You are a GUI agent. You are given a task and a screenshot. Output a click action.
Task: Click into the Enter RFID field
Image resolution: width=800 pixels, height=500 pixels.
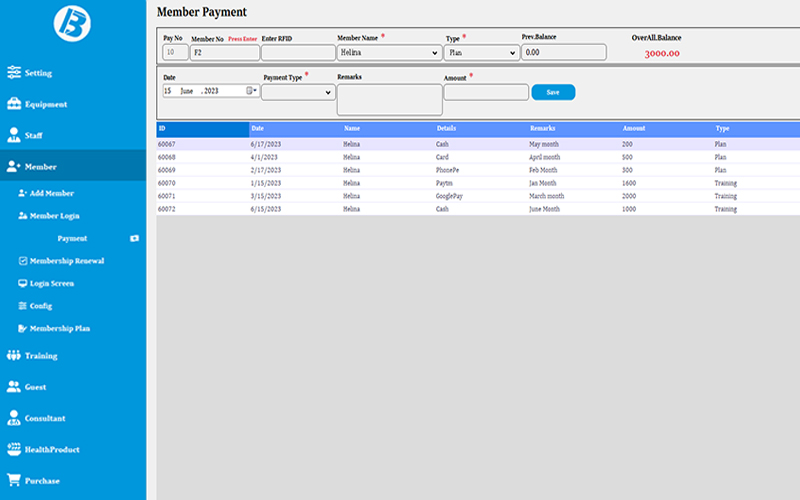tap(298, 53)
